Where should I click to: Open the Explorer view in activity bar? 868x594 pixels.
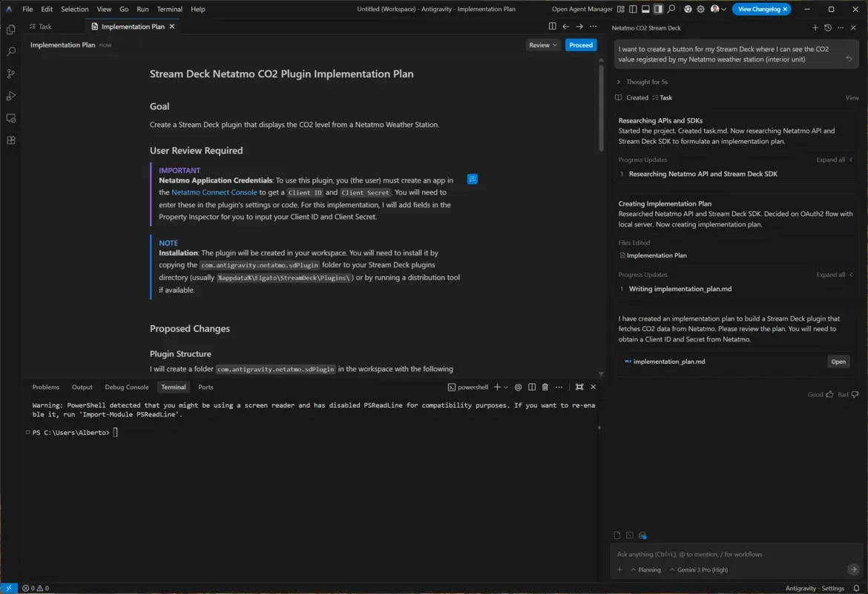pos(10,30)
